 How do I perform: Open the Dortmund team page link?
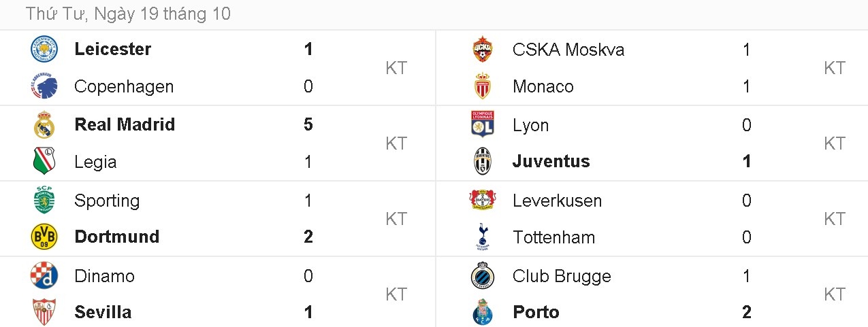pos(116,237)
